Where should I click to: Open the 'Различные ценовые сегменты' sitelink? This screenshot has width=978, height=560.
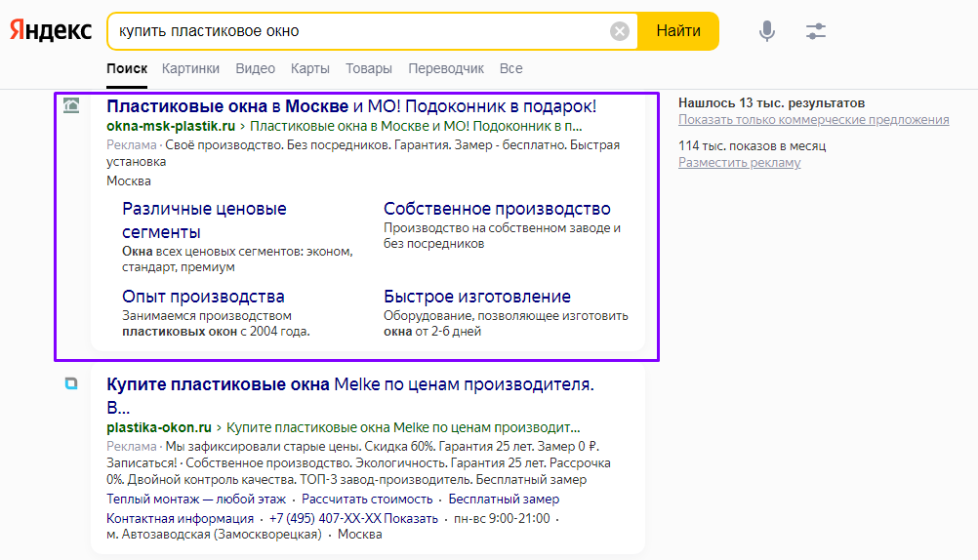[204, 220]
